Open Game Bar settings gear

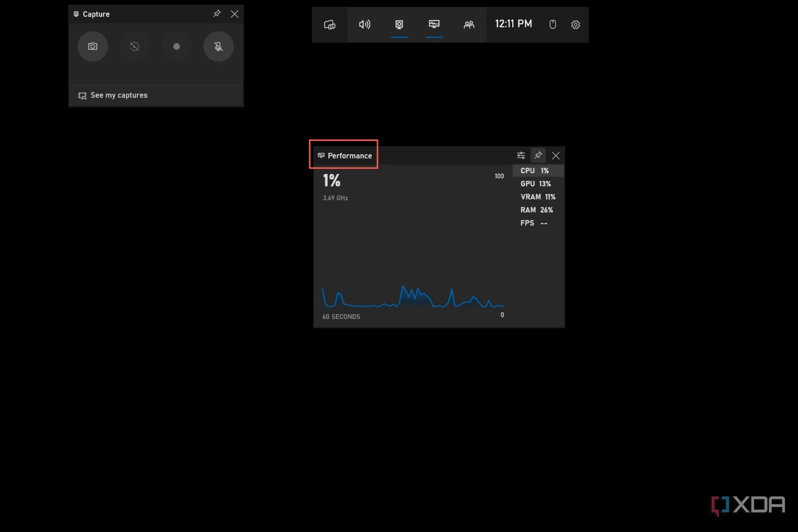pos(575,25)
